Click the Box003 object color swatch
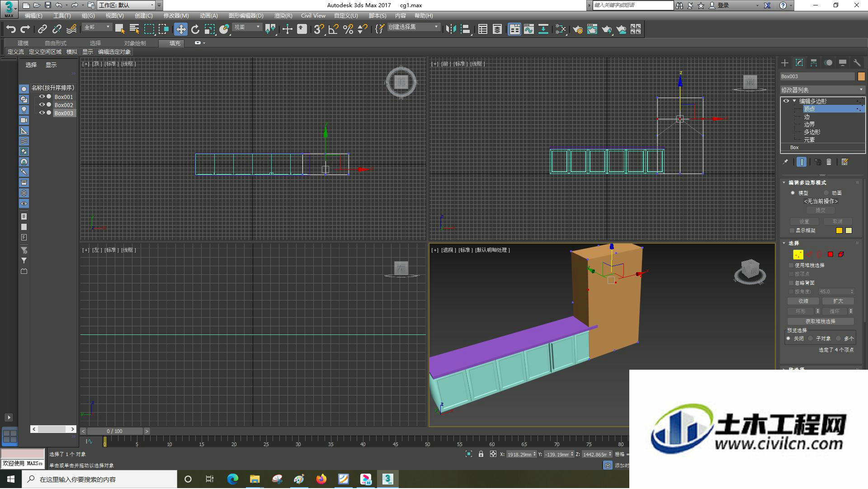Screen dimensions: 868x489 [x=861, y=76]
